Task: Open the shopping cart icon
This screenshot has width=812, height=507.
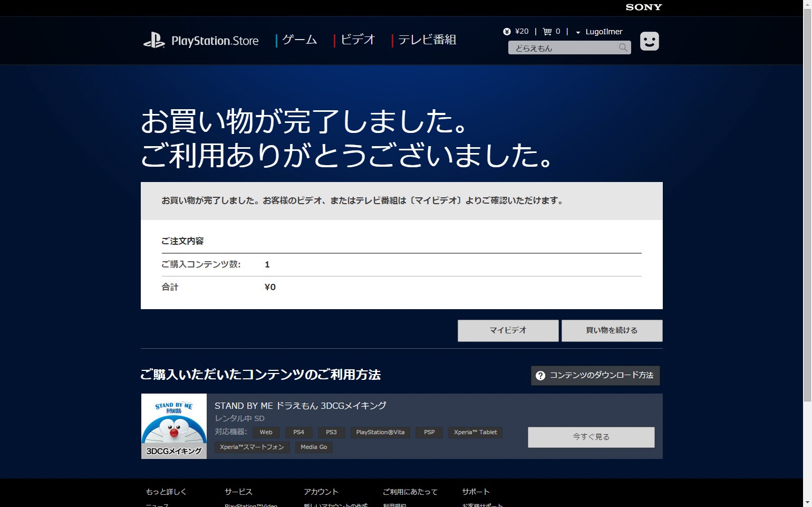Action: (547, 32)
